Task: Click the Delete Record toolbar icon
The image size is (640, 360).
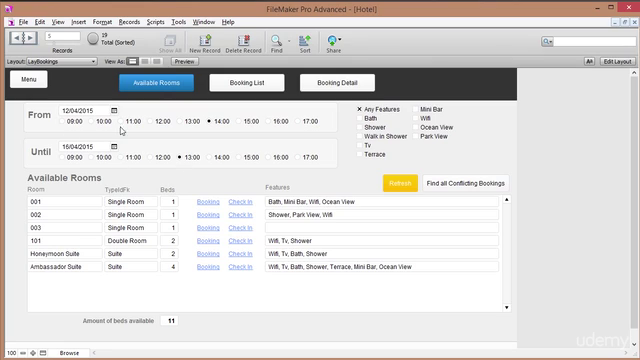Action: click(243, 40)
